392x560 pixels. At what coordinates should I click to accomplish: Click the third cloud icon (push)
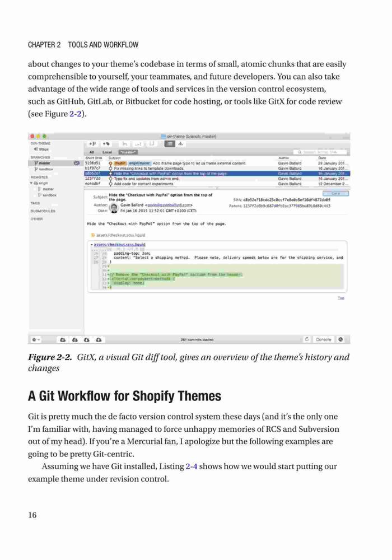pos(86,340)
